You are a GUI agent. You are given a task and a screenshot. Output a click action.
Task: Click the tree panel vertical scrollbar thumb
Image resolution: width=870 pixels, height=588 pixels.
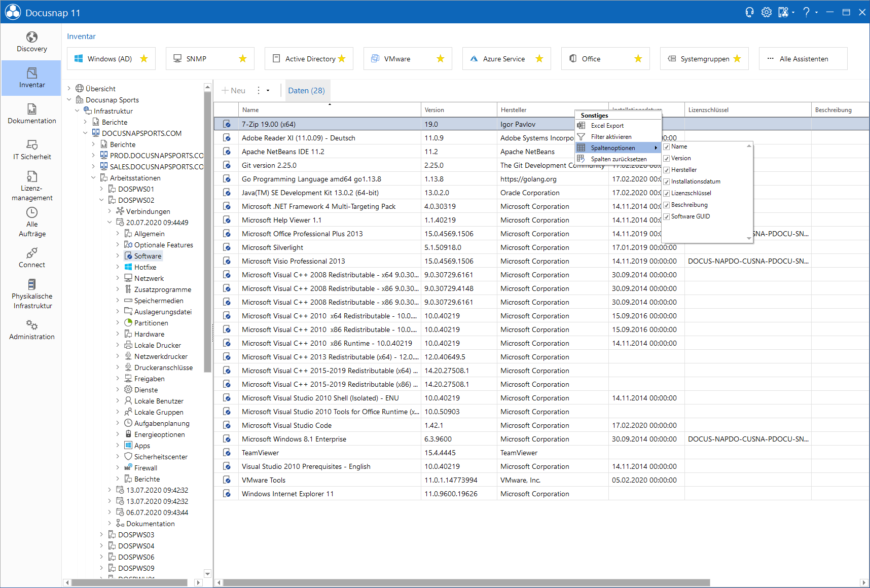pyautogui.click(x=207, y=232)
